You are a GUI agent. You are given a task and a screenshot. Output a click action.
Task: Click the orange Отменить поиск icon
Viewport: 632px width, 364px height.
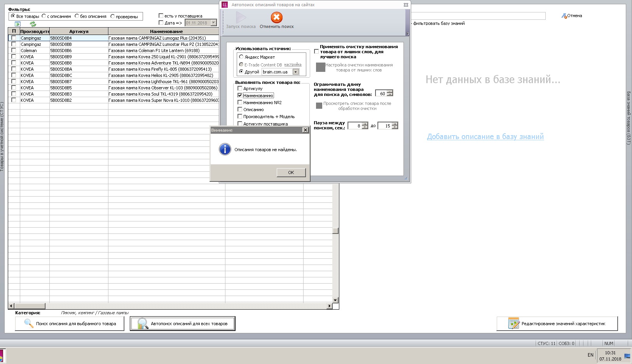[276, 17]
